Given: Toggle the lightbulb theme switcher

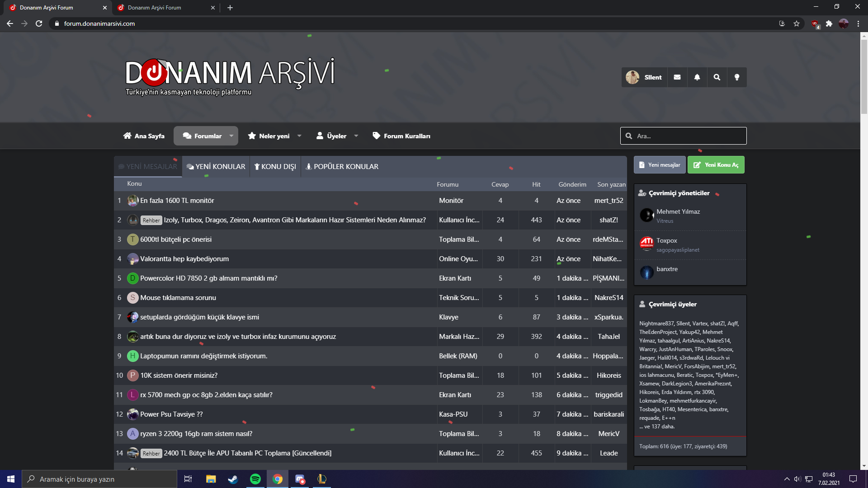Looking at the screenshot, I should (736, 77).
